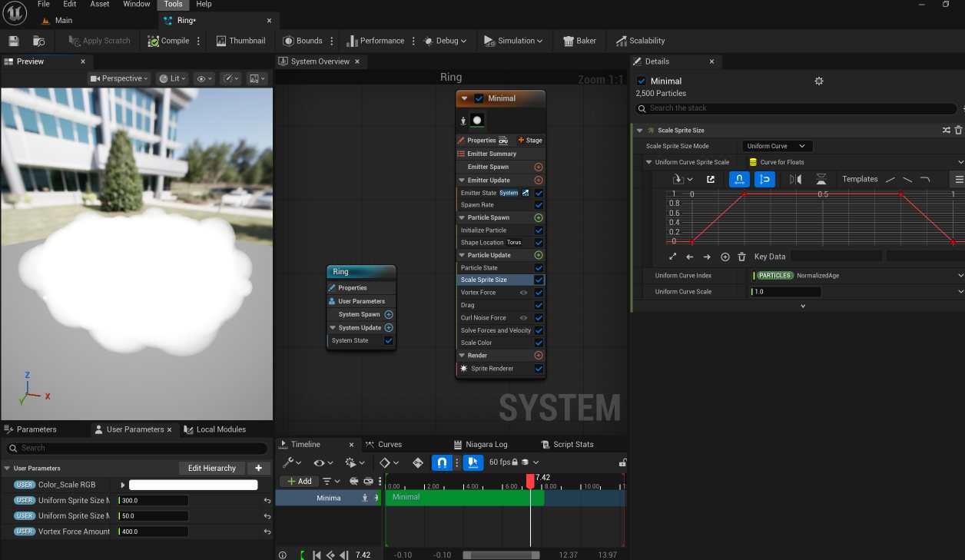Click the Save icon in toolbar
This screenshot has height=560, width=965.
14,41
